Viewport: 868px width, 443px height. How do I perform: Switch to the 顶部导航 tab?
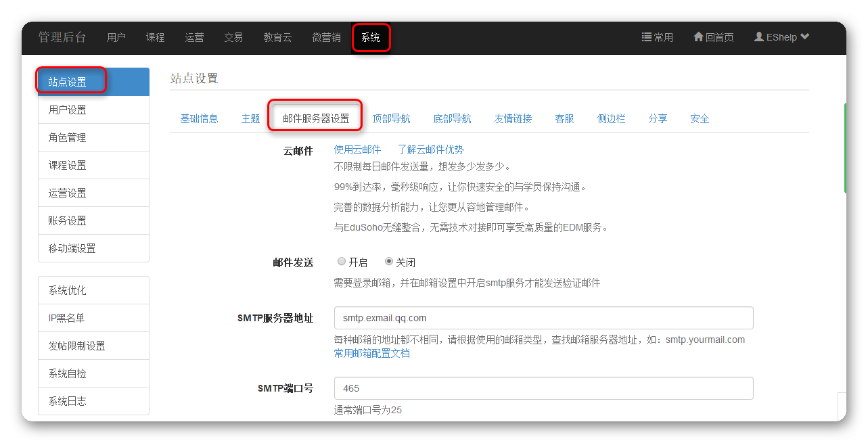tap(391, 118)
